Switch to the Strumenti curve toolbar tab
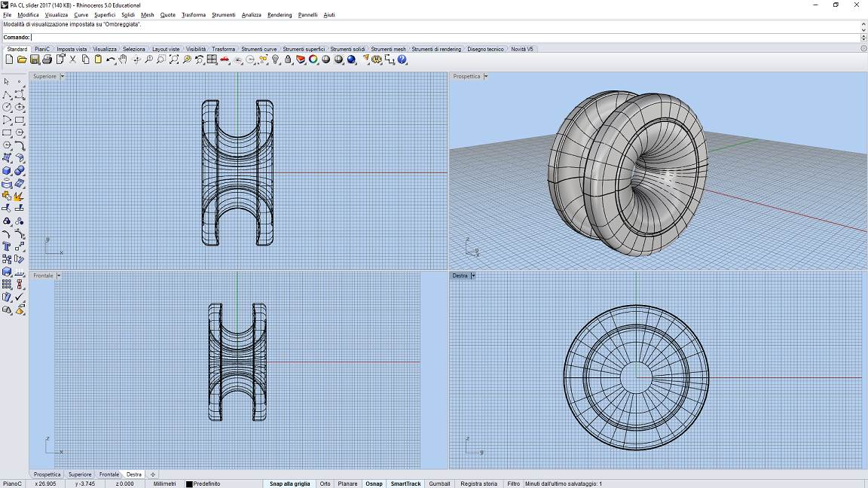 click(x=260, y=49)
